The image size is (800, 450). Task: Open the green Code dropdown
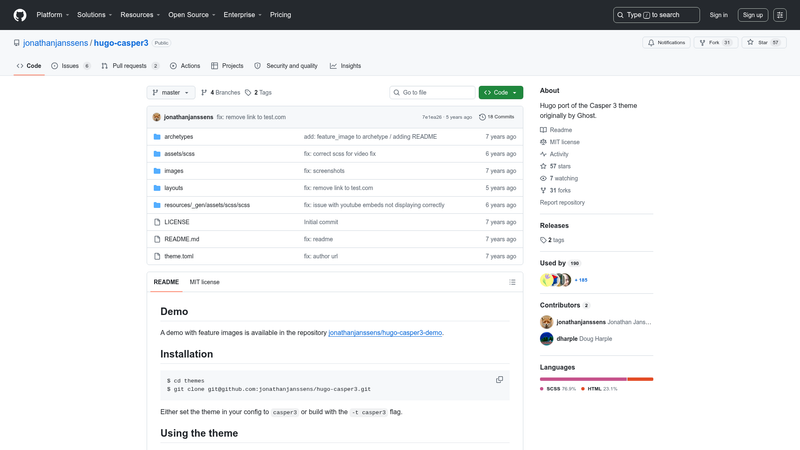coord(501,92)
